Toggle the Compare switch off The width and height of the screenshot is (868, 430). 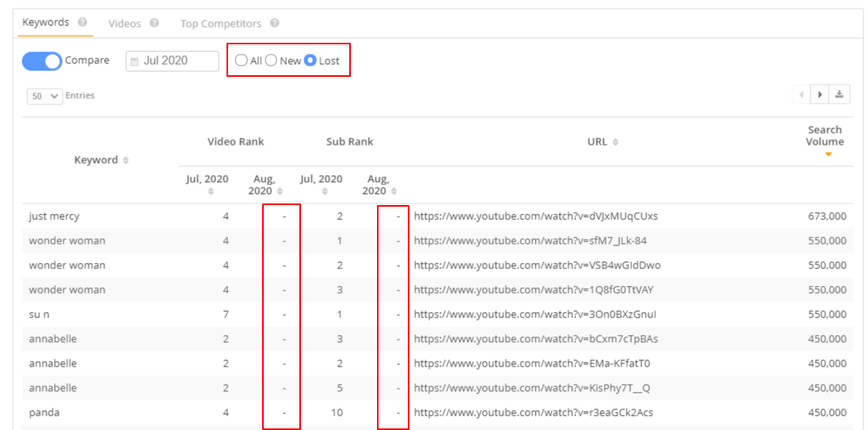coord(42,61)
